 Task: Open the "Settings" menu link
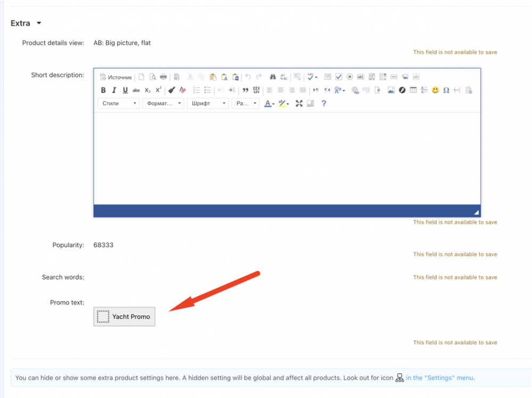coord(439,378)
